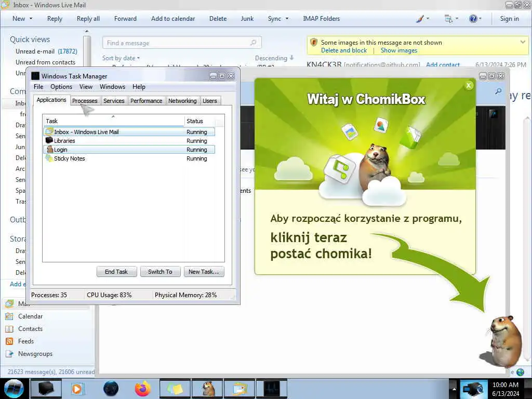Viewport: 532px width, 399px height.
Task: Expand the info bar chevron
Action: click(x=523, y=42)
